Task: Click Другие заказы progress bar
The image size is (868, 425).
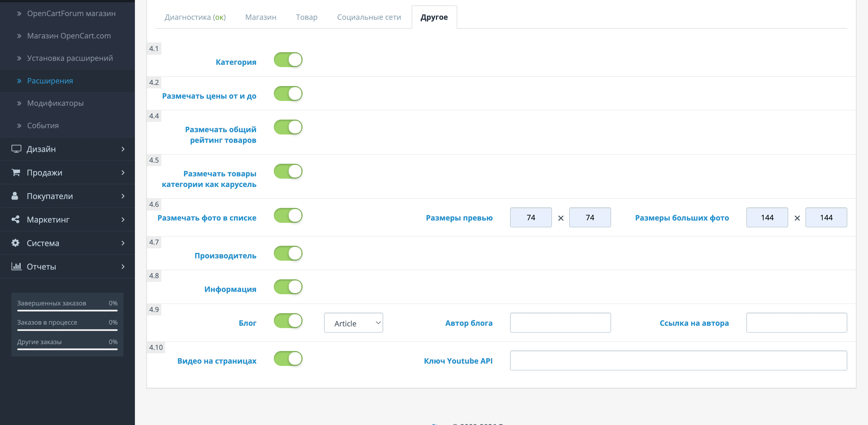Action: click(67, 349)
